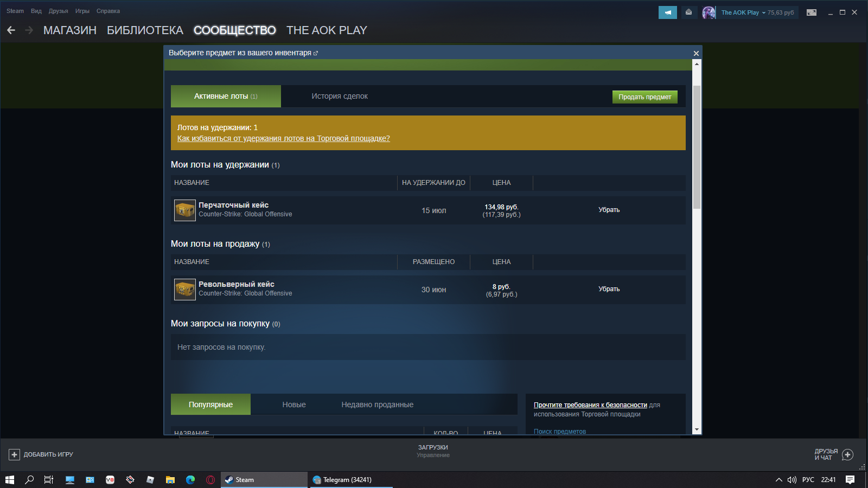
Task: Open the Steam menu
Action: [x=15, y=11]
